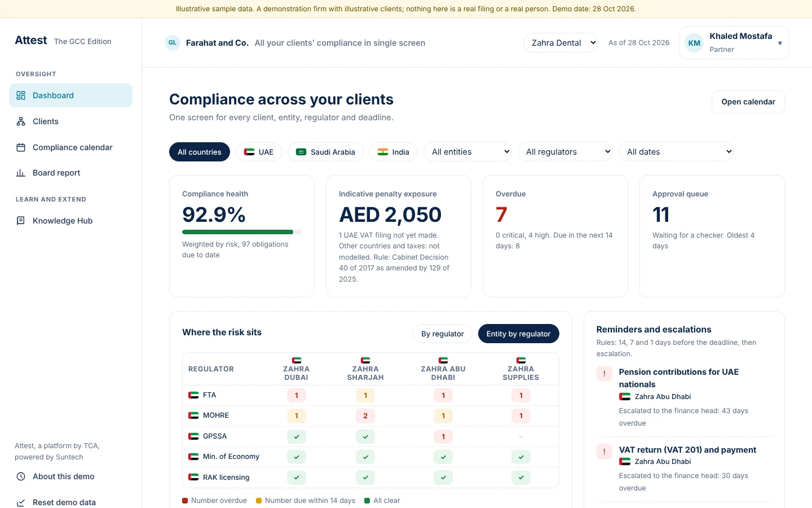This screenshot has width=812, height=508.
Task: Go to Dashboard in the sidebar
Action: pyautogui.click(x=71, y=95)
